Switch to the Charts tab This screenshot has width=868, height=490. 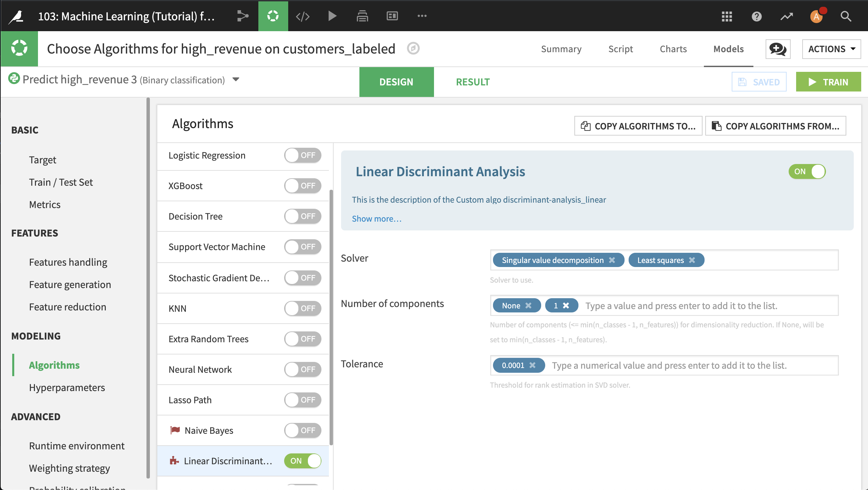click(x=672, y=48)
